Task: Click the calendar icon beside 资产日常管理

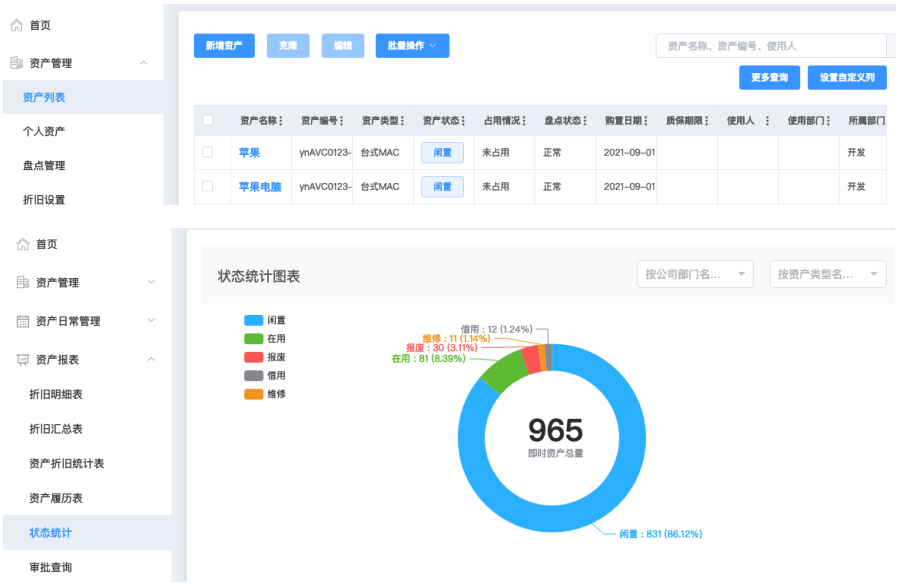Action: [x=22, y=321]
